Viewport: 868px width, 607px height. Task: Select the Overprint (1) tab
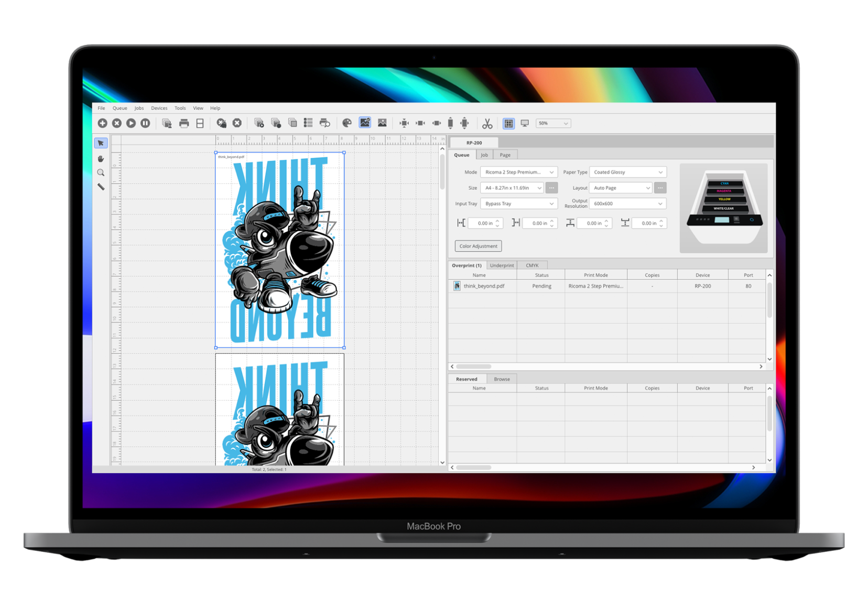pyautogui.click(x=466, y=265)
